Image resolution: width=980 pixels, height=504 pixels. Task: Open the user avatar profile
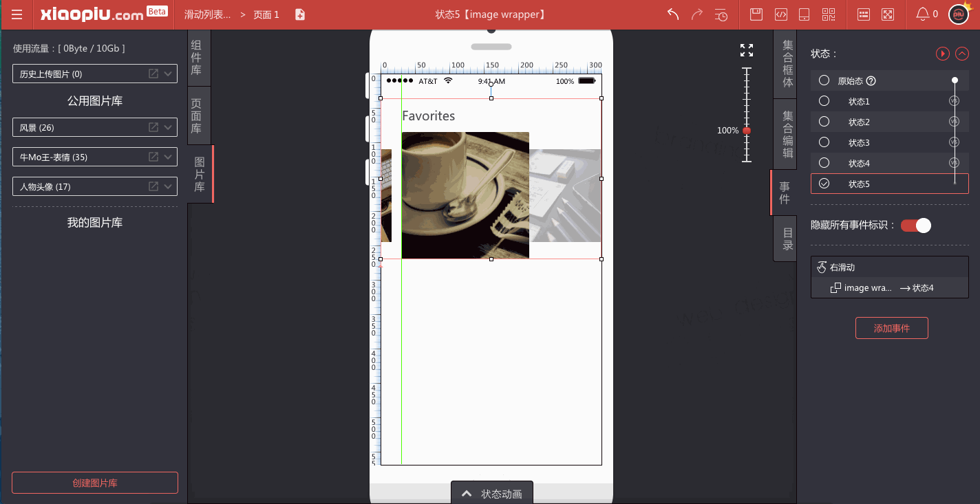point(959,14)
